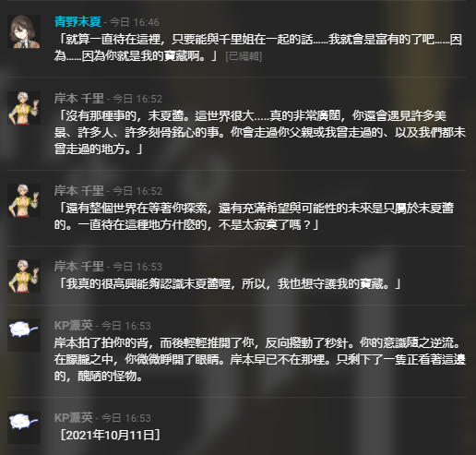This screenshot has height=455, width=476.
Task: Click the 岸本 千里 name on second 16:52 message
Action: [79, 191]
